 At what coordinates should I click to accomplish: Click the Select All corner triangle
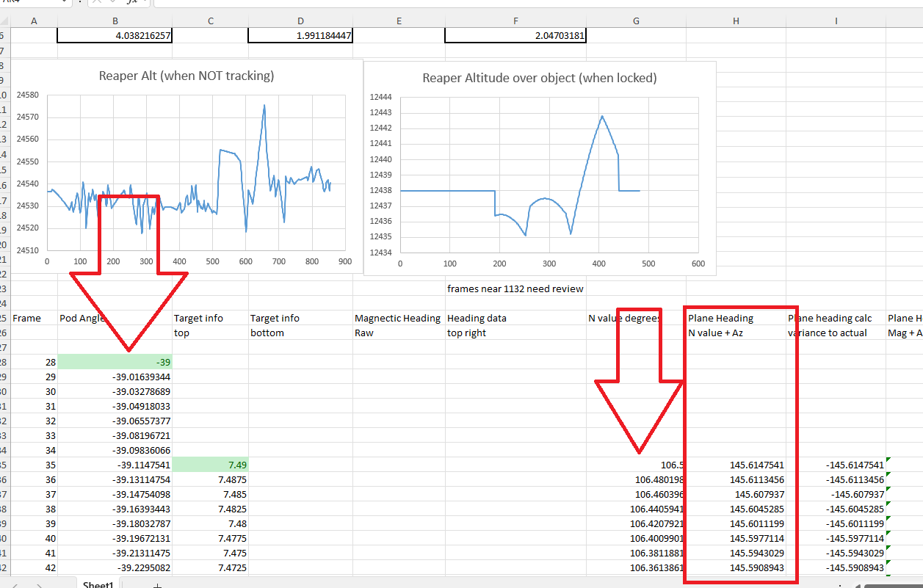pos(5,21)
